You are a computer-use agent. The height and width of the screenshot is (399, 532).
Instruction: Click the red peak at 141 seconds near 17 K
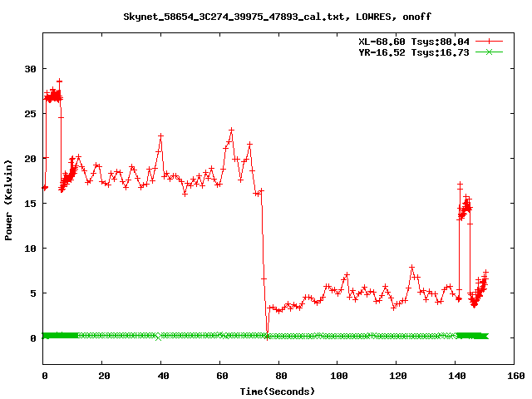click(460, 184)
